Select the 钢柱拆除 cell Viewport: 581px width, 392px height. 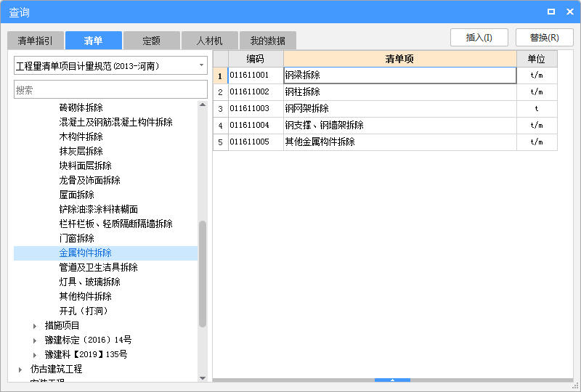[400, 92]
